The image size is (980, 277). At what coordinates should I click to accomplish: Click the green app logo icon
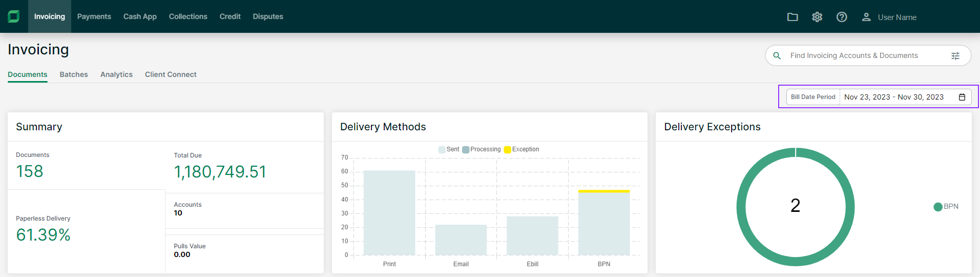[14, 16]
